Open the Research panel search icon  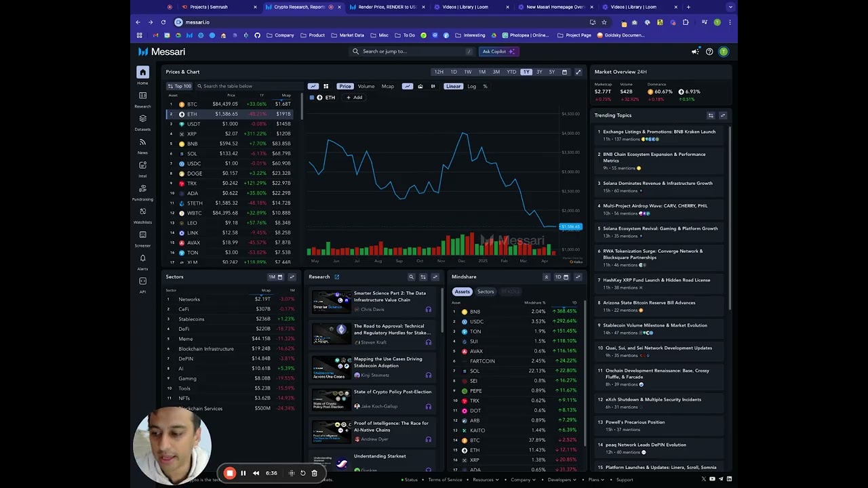click(411, 277)
